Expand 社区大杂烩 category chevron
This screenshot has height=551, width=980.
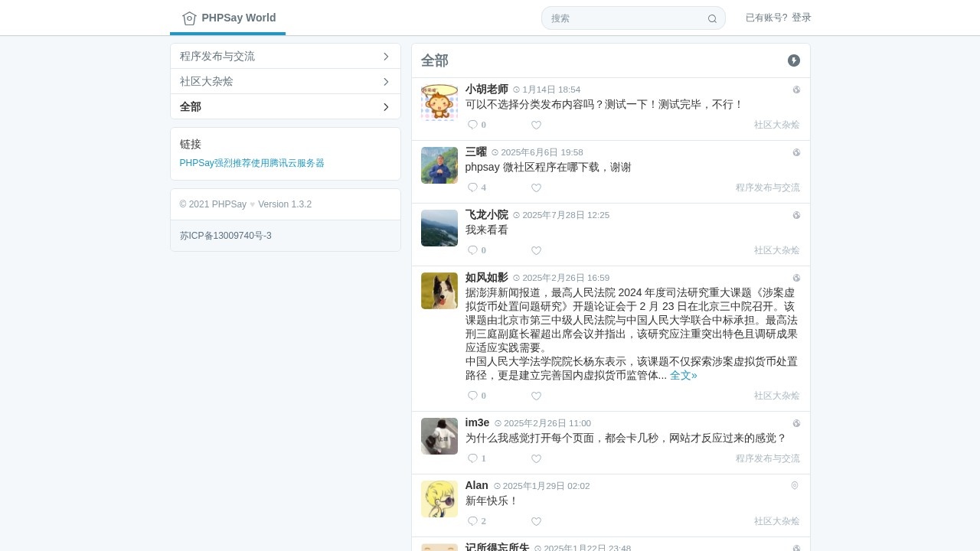coord(386,81)
